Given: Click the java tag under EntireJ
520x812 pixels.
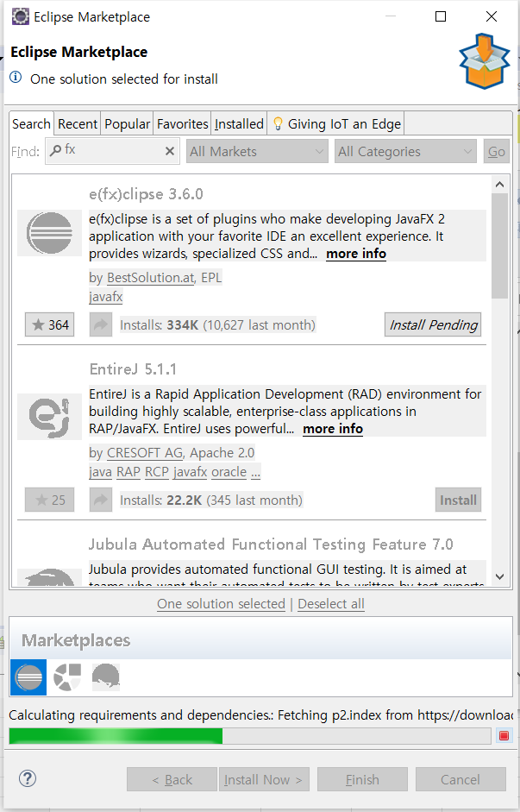Looking at the screenshot, I should (x=100, y=472).
